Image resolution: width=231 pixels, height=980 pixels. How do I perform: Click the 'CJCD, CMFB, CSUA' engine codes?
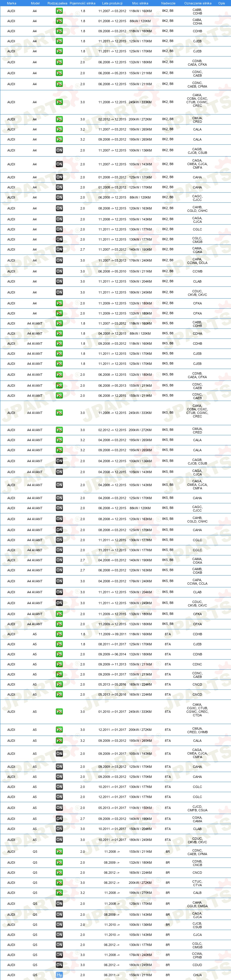click(197, 808)
